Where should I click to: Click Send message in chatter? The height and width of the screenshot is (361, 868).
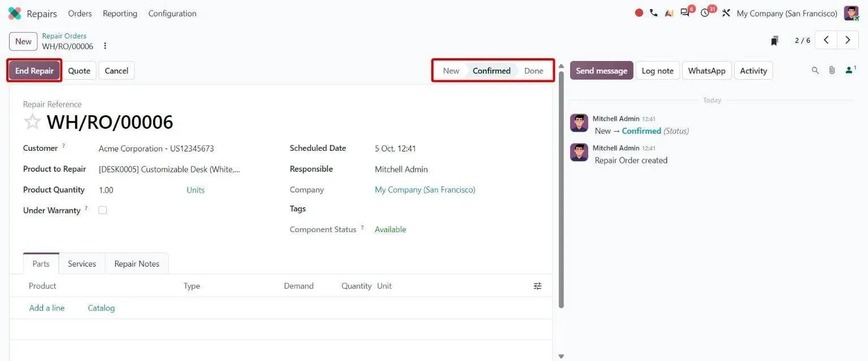pos(601,71)
